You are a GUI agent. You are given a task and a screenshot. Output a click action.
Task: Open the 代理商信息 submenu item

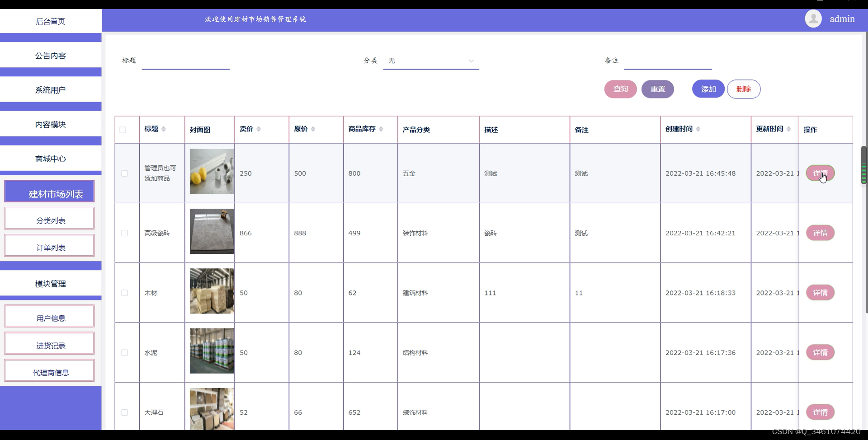(x=50, y=371)
